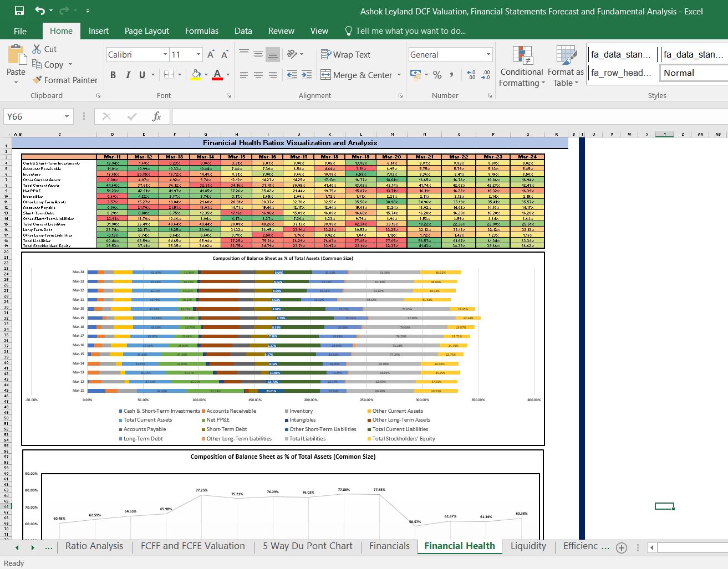Screen dimensions: 728x569
Task: Apply Percent Style formatting
Action: pos(437,75)
